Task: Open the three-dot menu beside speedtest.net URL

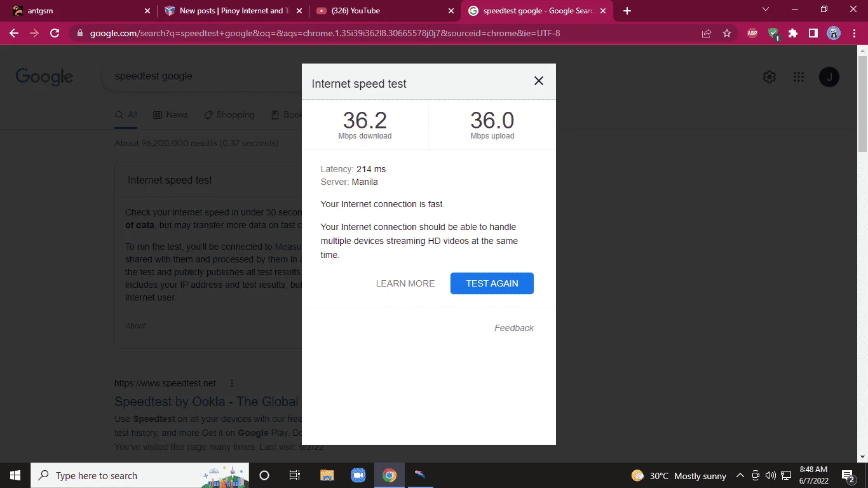Action: coord(232,383)
